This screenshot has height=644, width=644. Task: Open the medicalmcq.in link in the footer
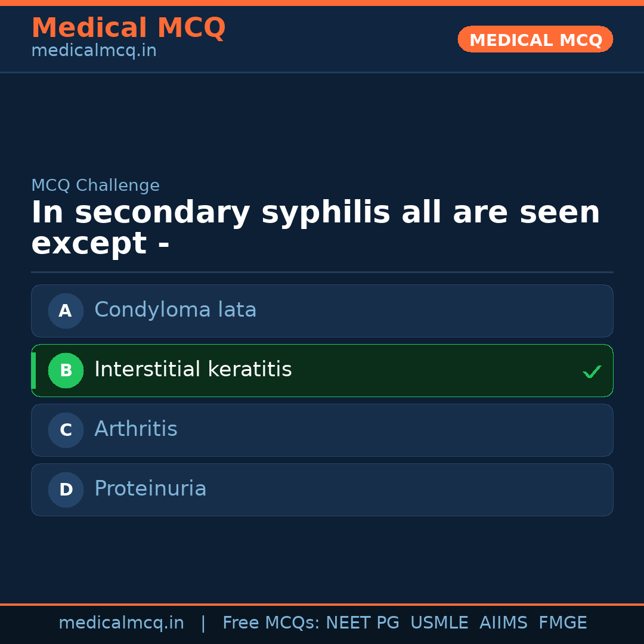coord(121,623)
